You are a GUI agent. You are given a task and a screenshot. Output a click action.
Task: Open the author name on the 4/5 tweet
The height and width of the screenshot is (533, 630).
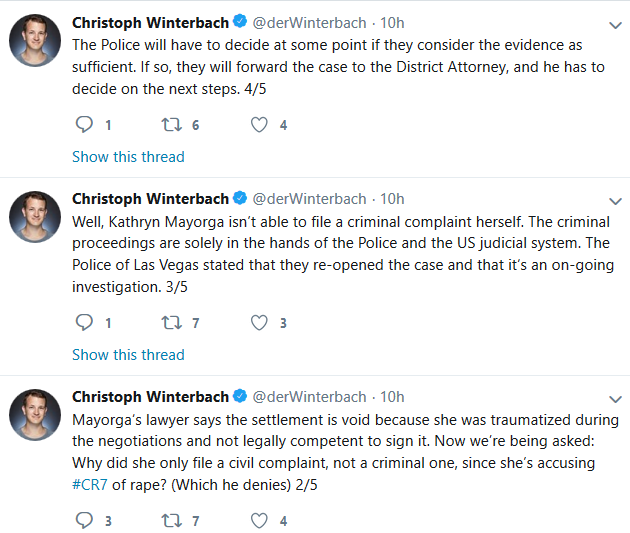pos(150,21)
